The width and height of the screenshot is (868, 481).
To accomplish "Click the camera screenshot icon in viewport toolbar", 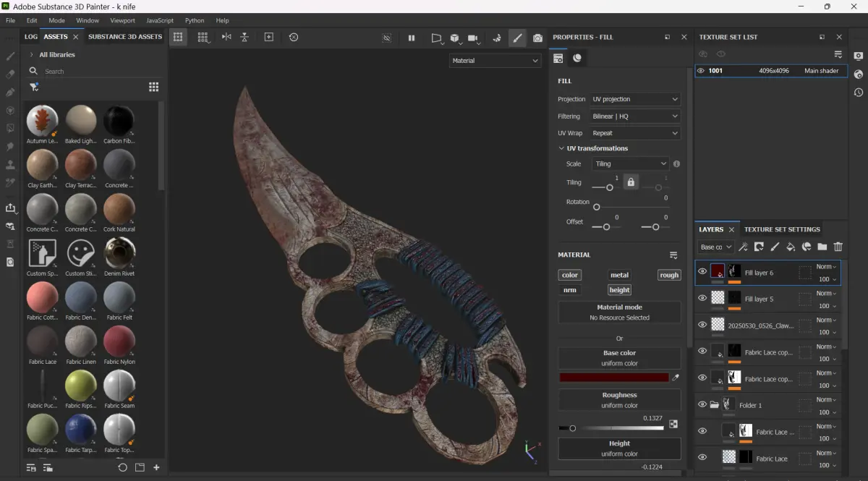I will (537, 38).
